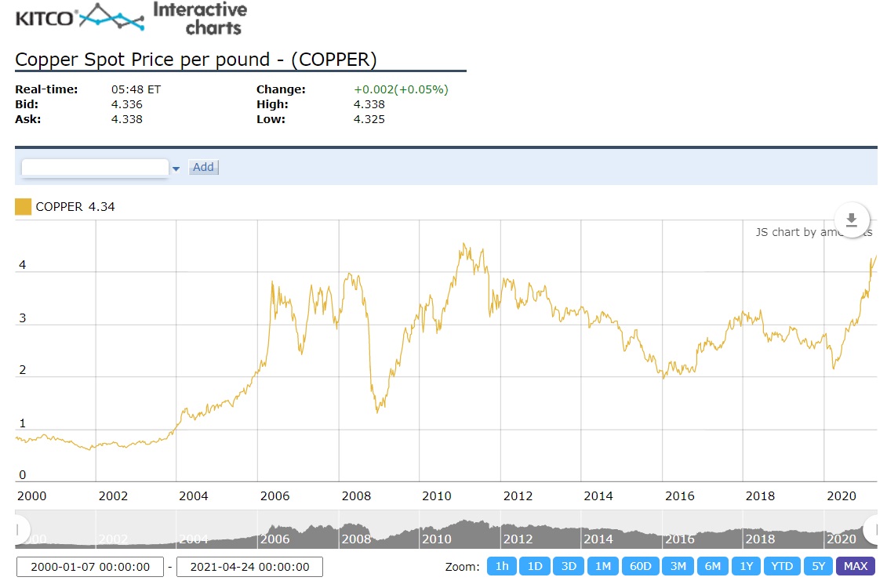Select the 1h zoom button

(502, 566)
